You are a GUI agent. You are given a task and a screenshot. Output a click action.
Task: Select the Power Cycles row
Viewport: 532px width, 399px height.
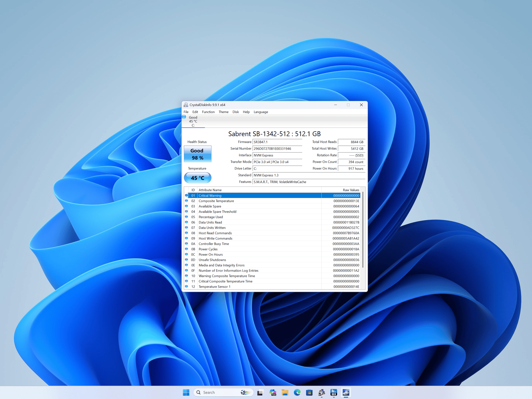pos(272,249)
